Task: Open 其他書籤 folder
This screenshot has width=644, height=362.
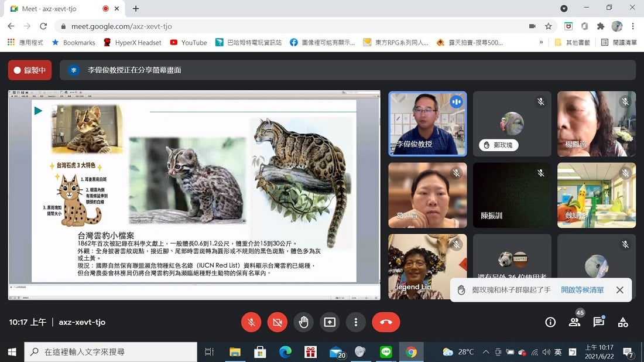Action: click(x=572, y=42)
